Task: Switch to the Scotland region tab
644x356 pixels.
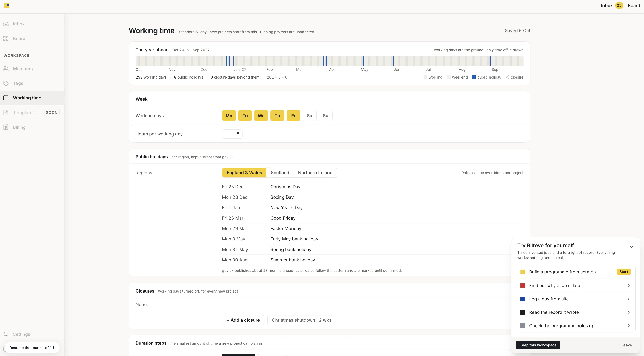Action: pos(280,173)
